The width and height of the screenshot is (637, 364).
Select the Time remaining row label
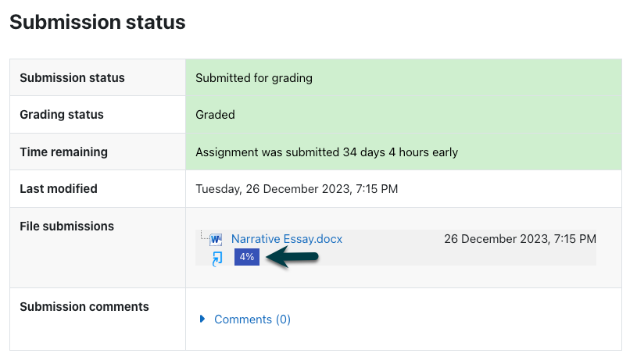(64, 152)
